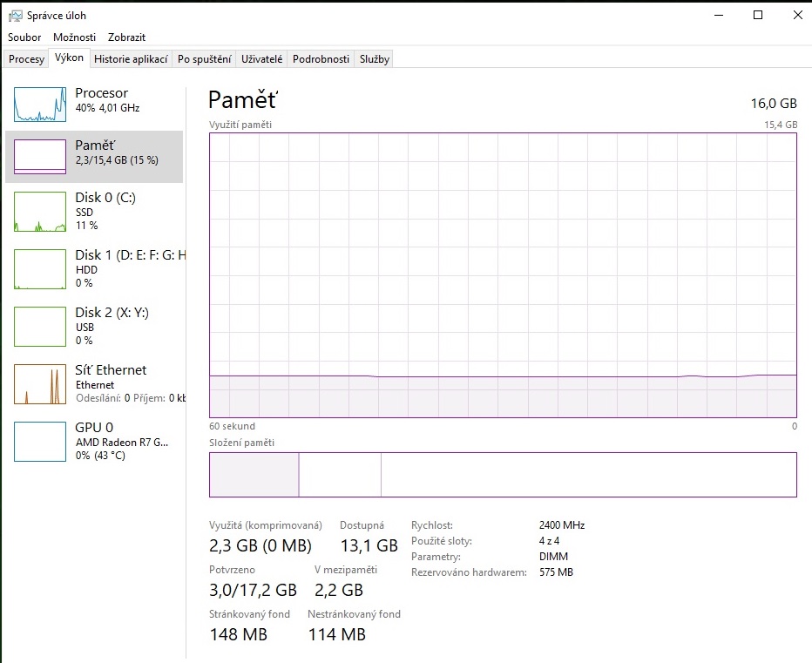This screenshot has width=812, height=663.
Task: Click the Správce úloh title bar icon
Action: point(15,15)
